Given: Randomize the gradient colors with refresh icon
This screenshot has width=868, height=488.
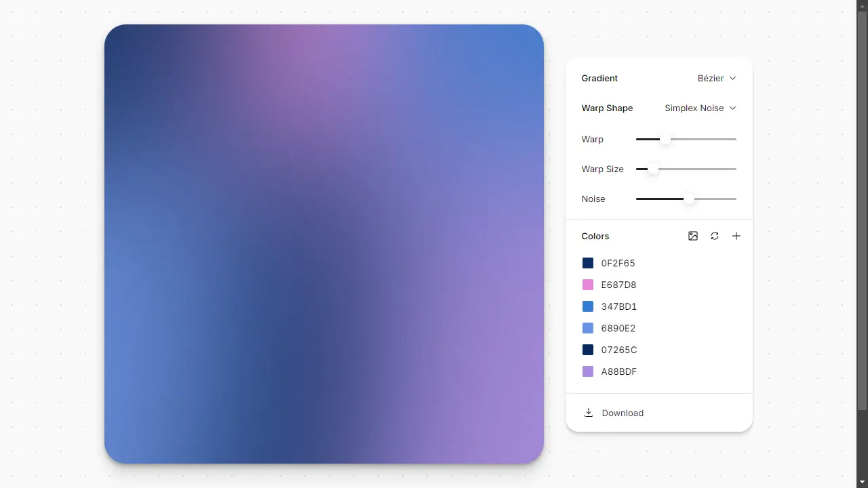Looking at the screenshot, I should [x=715, y=236].
